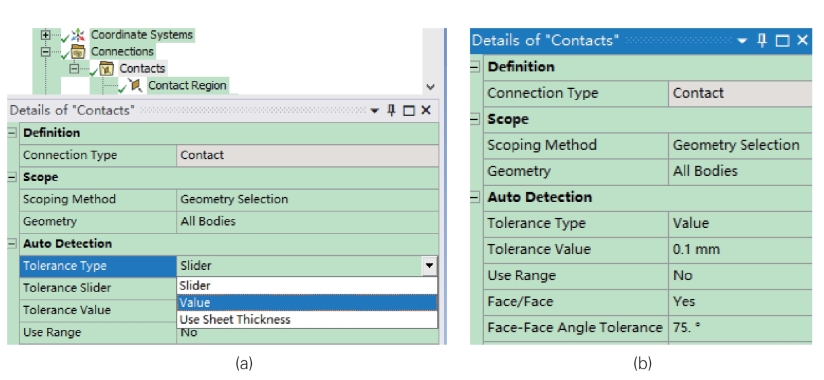Open the right Details panel options arrow

742,41
